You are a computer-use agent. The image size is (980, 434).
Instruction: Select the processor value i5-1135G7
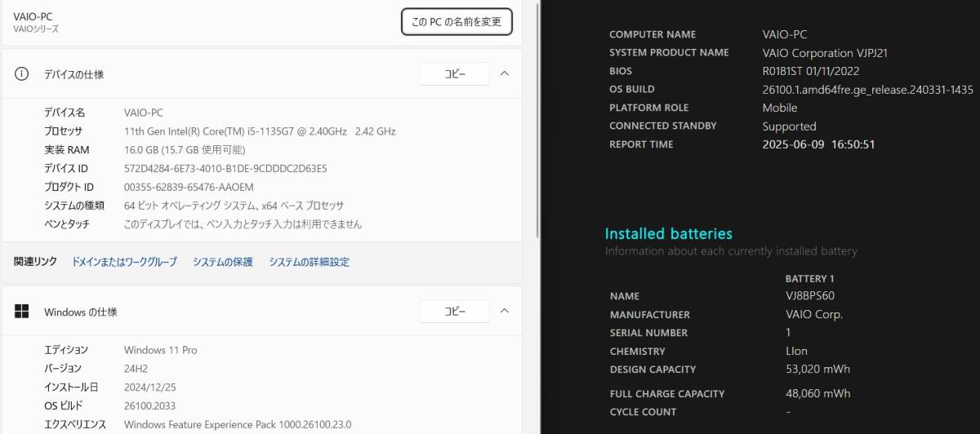260,131
